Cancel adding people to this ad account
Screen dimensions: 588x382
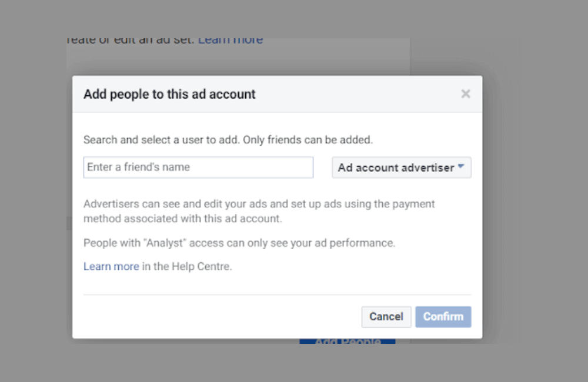point(386,317)
